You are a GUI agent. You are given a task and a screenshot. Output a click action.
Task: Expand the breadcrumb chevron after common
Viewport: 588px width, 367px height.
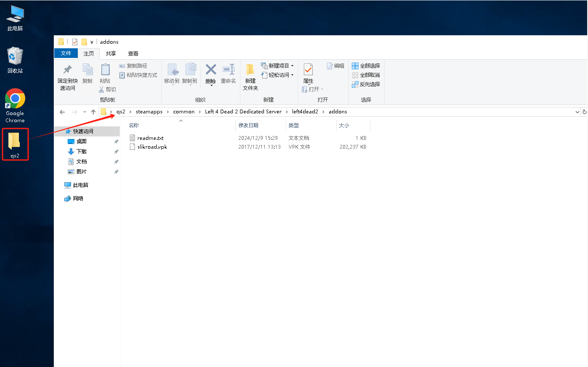coord(200,112)
